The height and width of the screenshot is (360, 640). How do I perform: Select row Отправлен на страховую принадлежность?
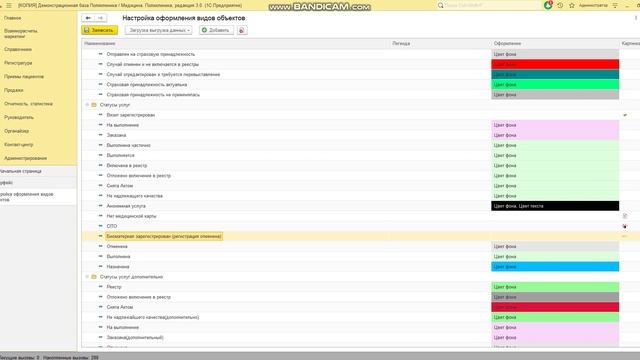[151, 54]
